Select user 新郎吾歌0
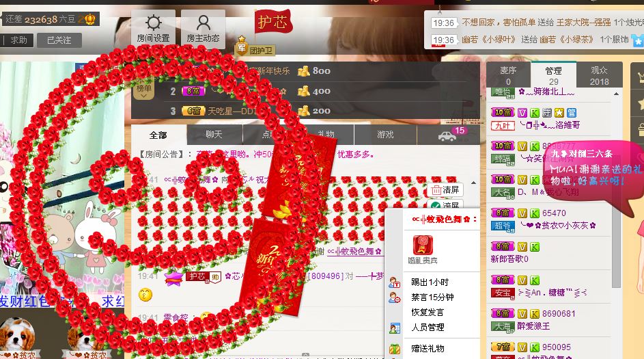The width and height of the screenshot is (644, 359). point(509,258)
